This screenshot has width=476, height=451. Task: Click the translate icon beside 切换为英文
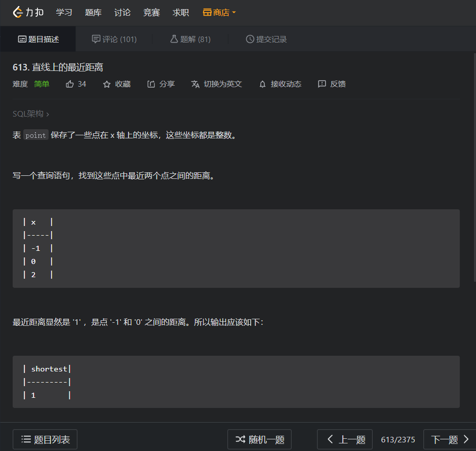click(195, 84)
